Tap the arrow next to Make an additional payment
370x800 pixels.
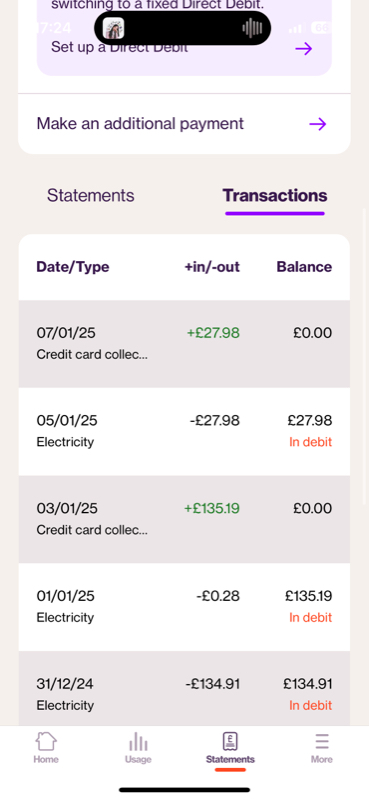click(317, 124)
